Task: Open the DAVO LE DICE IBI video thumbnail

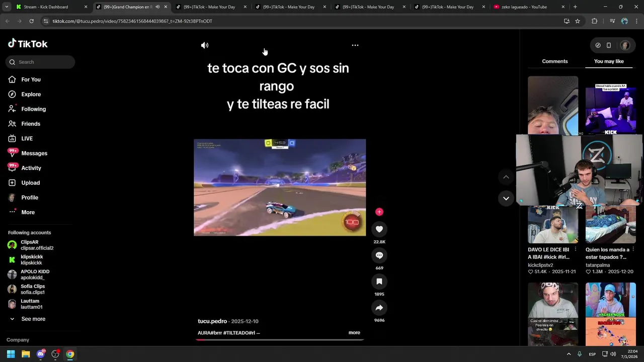Action: [x=553, y=224]
